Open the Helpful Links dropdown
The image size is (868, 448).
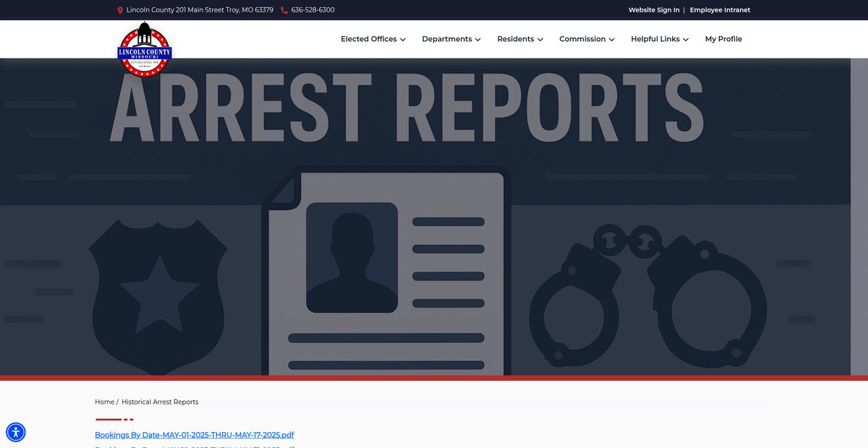click(659, 39)
